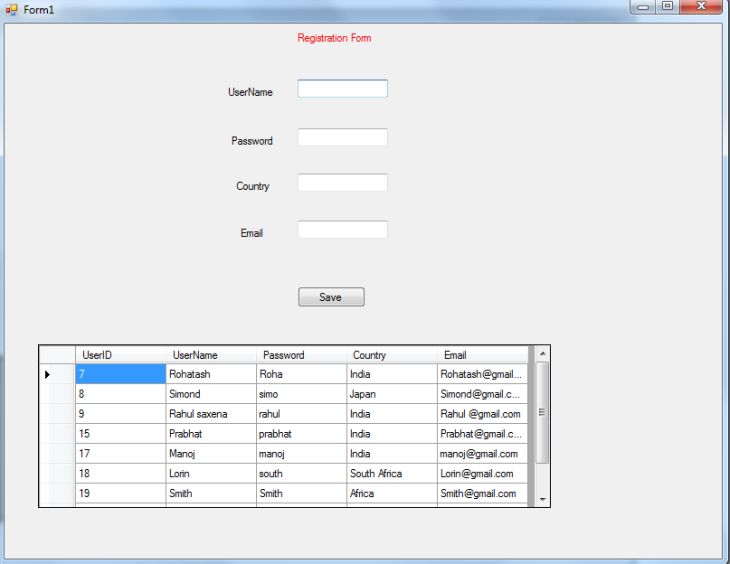730x564 pixels.
Task: Select the row header with current-row arrow
Action: [x=57, y=374]
